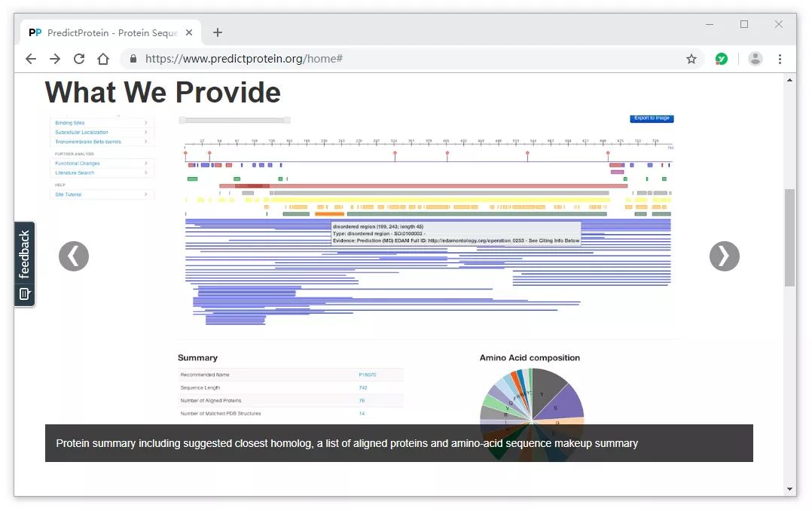
Task: Open Site Tutorial help item
Action: [102, 194]
